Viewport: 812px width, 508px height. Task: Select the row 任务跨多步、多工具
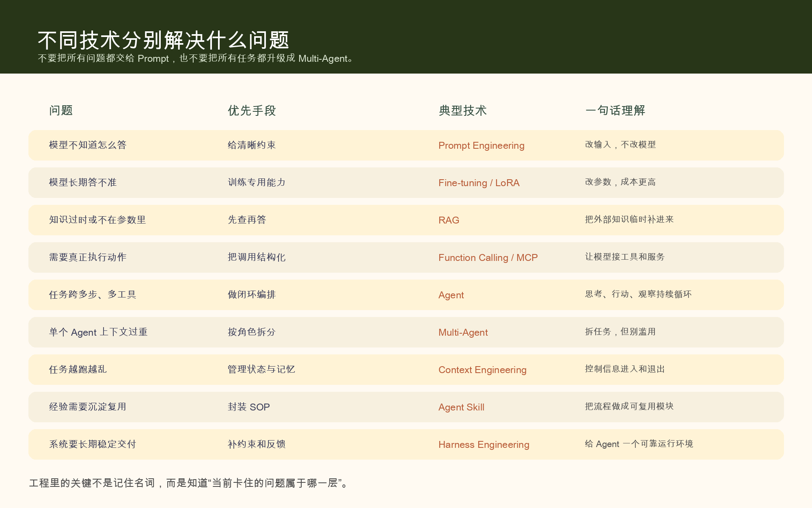(93, 295)
